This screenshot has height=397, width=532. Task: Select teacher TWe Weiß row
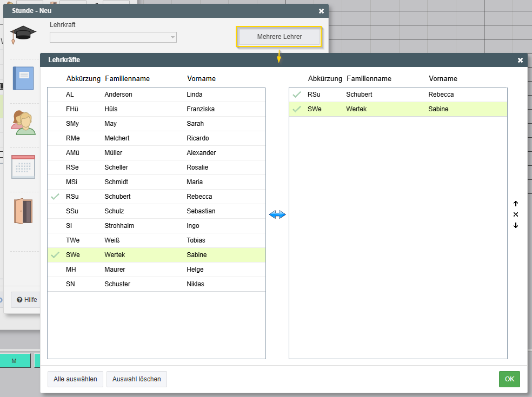click(156, 240)
